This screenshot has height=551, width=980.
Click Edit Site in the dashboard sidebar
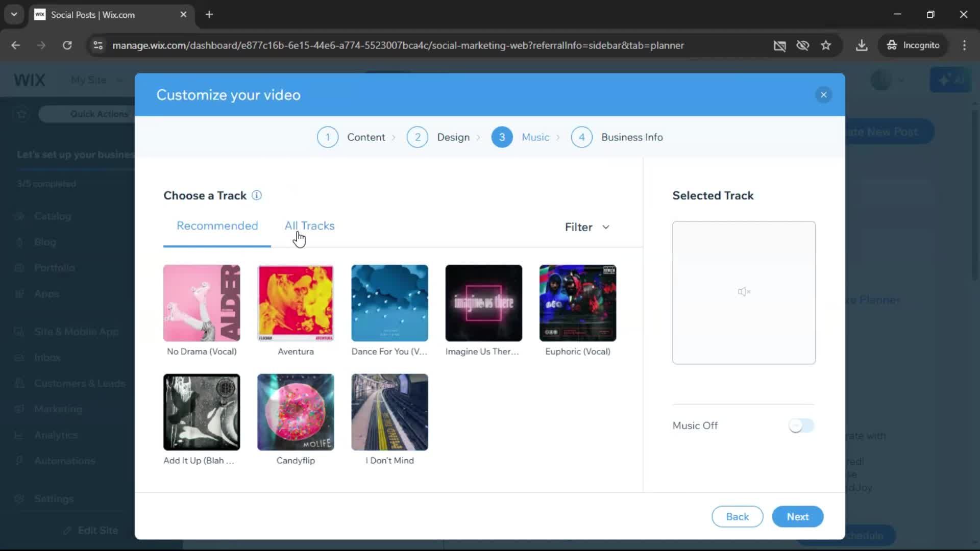click(91, 531)
